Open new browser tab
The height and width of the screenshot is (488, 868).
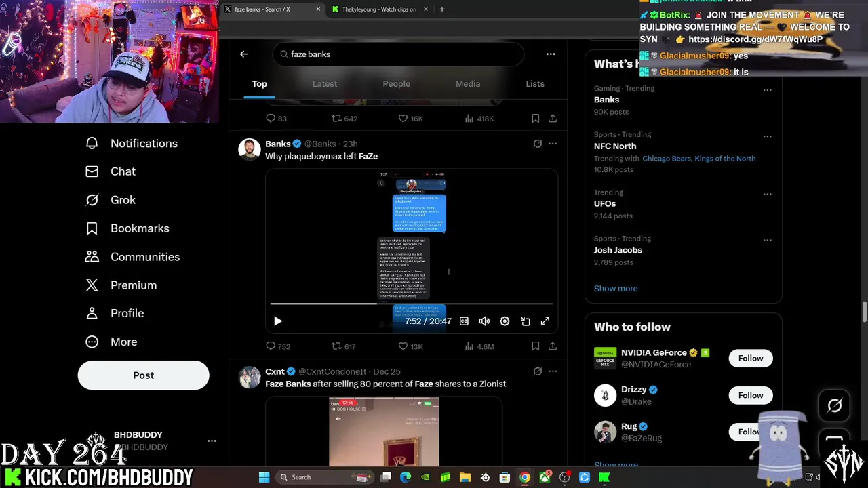click(x=442, y=9)
